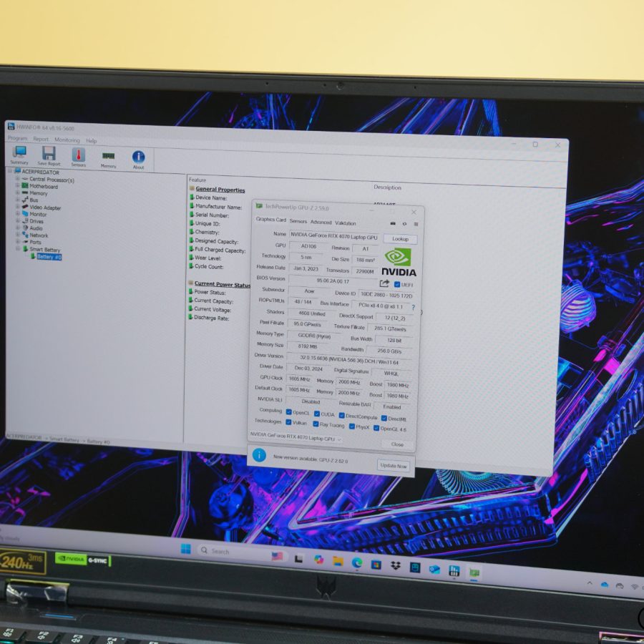Screen dimensions: 644x644
Task: Open Copilot from the taskbar
Action: tap(318, 560)
